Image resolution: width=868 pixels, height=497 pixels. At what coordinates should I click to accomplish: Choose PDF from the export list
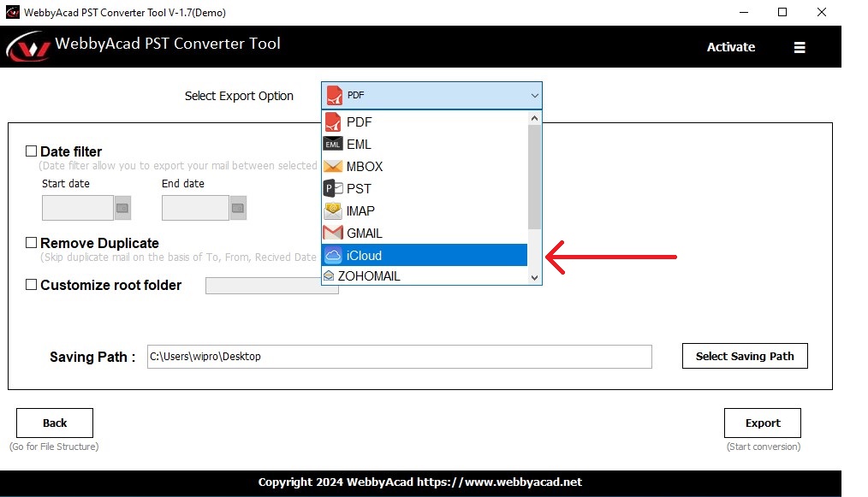425,121
